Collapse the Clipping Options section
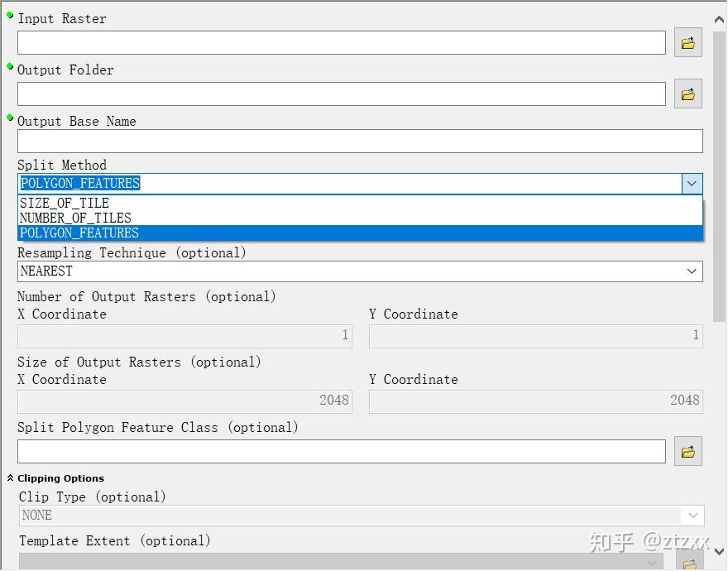This screenshot has width=728, height=571. coord(9,477)
